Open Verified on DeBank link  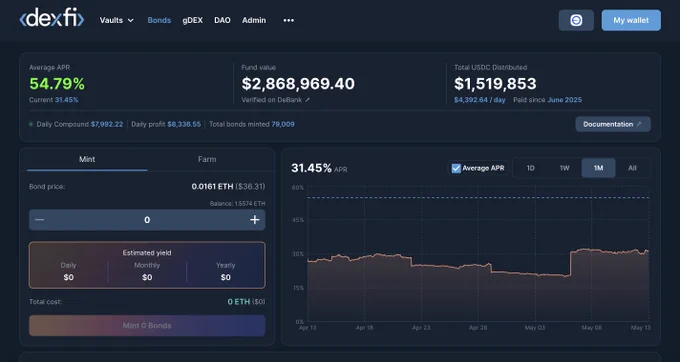coord(276,100)
